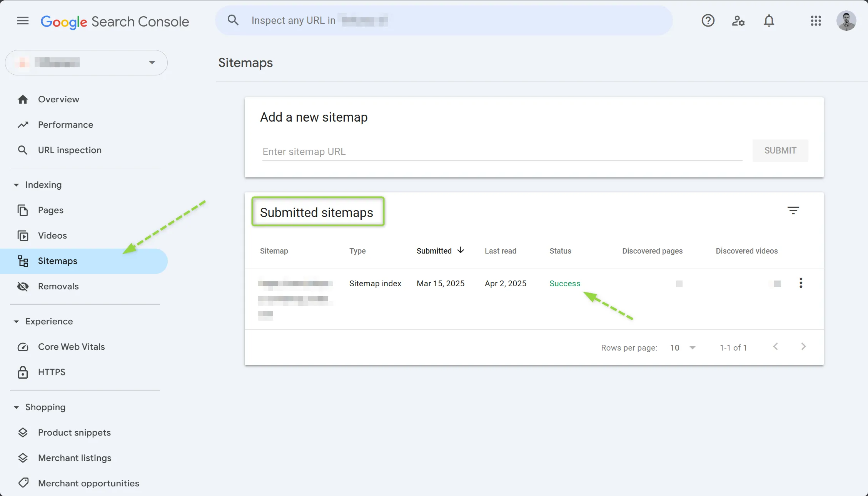Click the Overview home icon
The image size is (868, 496).
pyautogui.click(x=23, y=99)
